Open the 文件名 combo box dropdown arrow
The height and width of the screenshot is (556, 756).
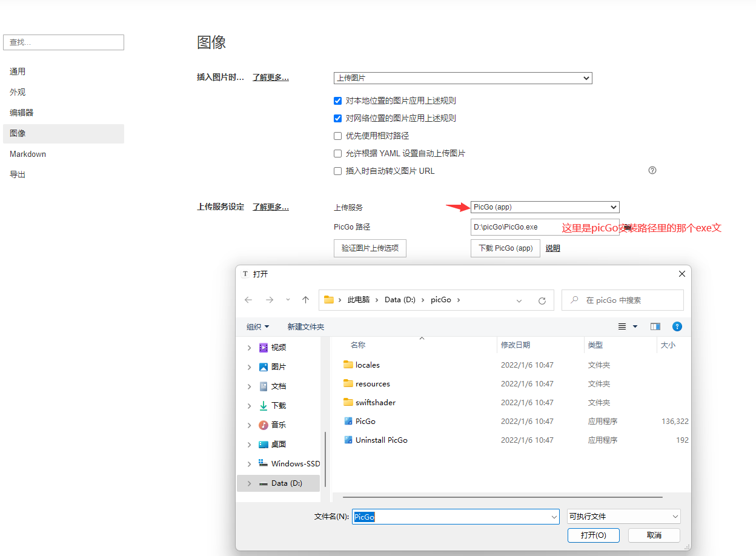point(554,517)
